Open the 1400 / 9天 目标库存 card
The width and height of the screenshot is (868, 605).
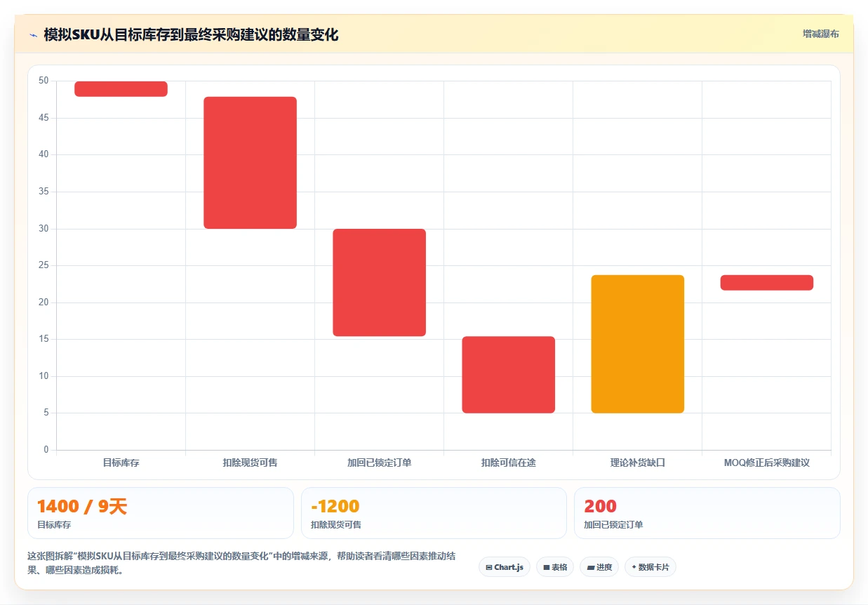coord(160,513)
